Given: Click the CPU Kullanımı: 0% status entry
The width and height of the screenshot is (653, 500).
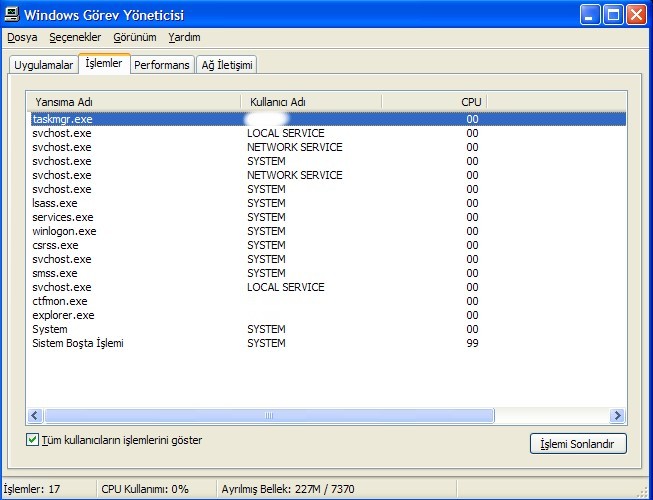Looking at the screenshot, I should pos(145,489).
